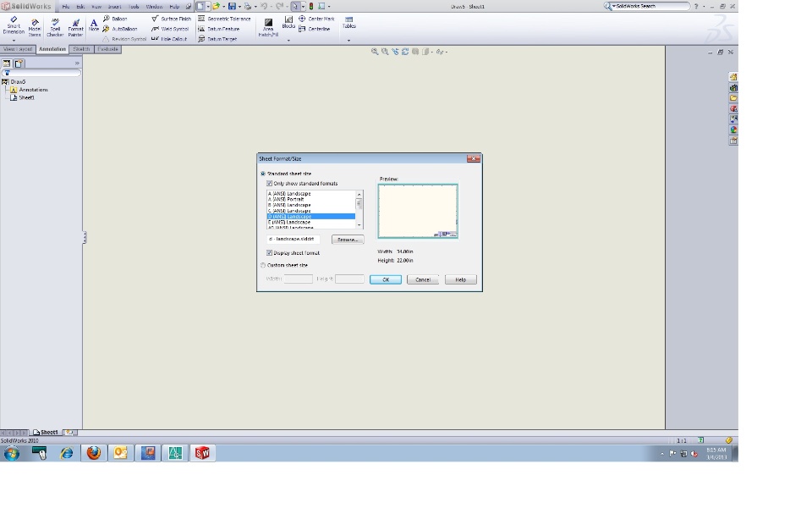Insert a Surface Finish symbol

pyautogui.click(x=171, y=19)
